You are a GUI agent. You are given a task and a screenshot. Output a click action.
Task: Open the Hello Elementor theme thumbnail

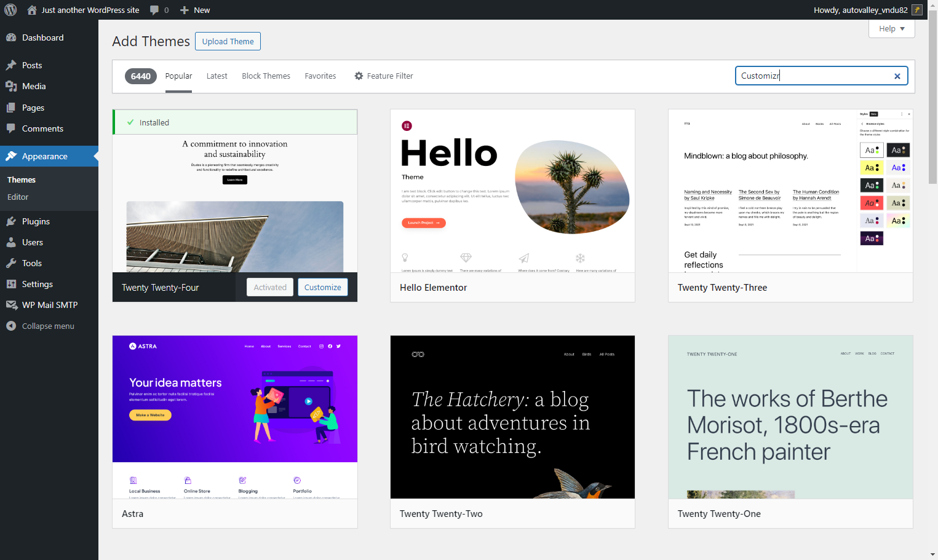[x=512, y=191]
